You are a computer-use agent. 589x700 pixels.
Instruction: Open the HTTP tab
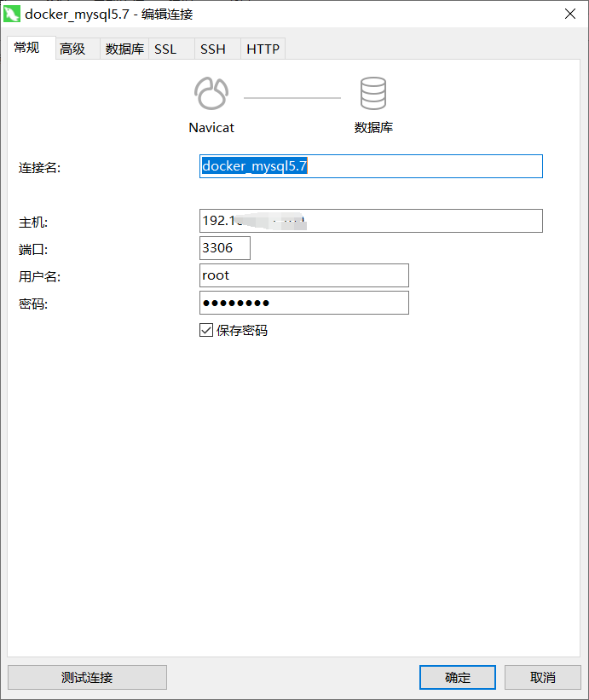tap(263, 49)
